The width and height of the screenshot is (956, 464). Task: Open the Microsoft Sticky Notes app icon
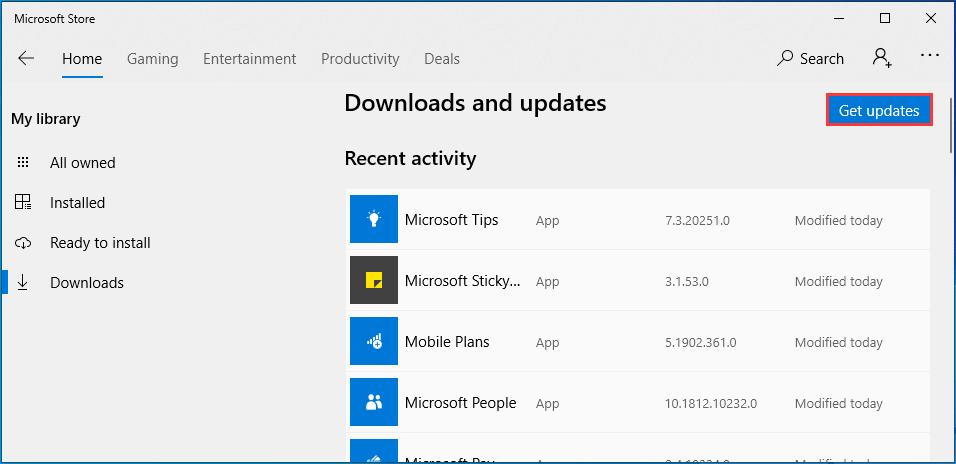[374, 280]
